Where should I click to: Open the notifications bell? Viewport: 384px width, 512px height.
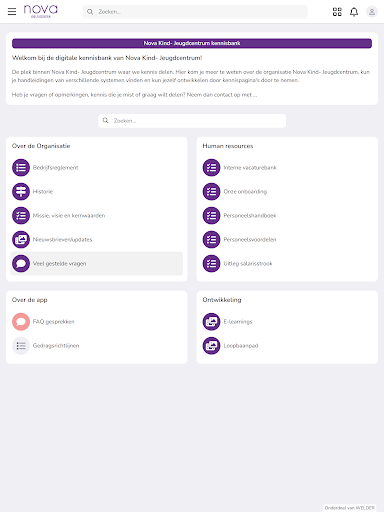354,12
